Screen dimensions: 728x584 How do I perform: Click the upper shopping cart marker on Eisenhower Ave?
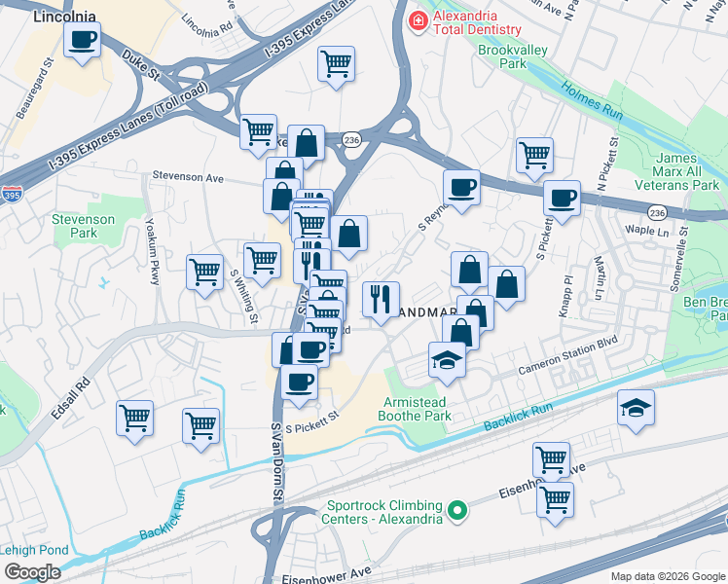tap(552, 461)
